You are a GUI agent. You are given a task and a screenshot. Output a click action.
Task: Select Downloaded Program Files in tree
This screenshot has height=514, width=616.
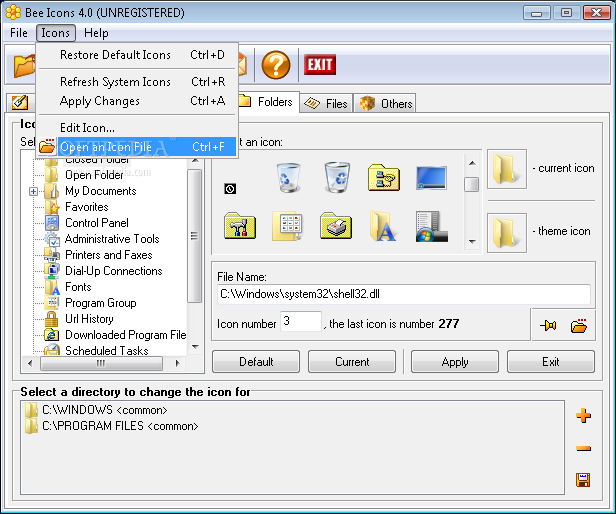(x=126, y=335)
